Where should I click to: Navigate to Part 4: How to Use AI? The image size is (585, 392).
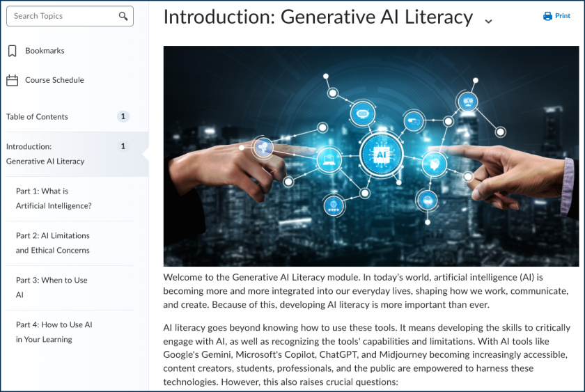[54, 332]
